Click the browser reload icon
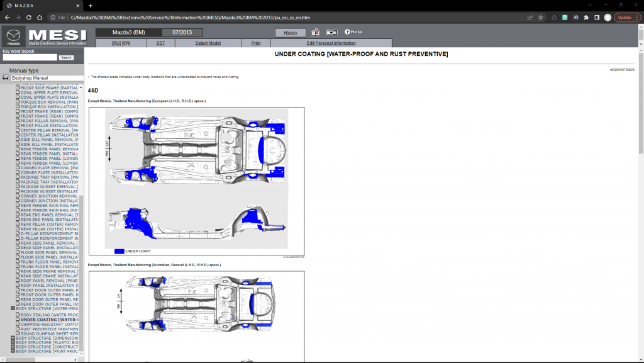Viewport: 644px width, 363px height. (28, 18)
